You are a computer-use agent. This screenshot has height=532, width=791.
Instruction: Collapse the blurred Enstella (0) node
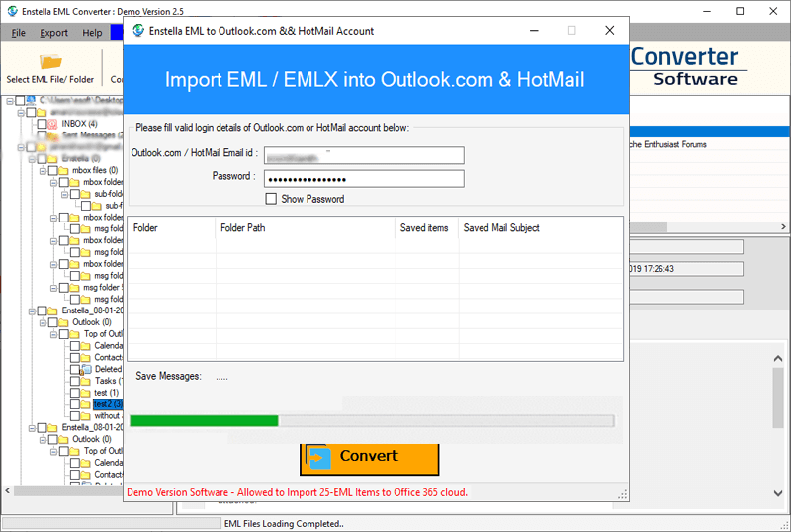(x=32, y=159)
